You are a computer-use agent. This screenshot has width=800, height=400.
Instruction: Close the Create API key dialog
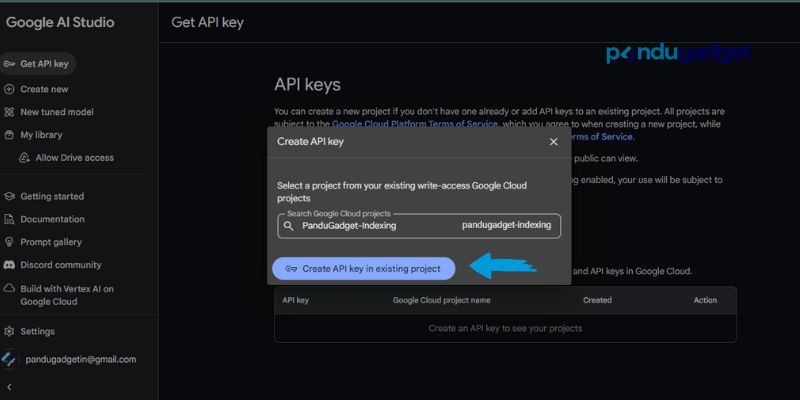pos(554,142)
